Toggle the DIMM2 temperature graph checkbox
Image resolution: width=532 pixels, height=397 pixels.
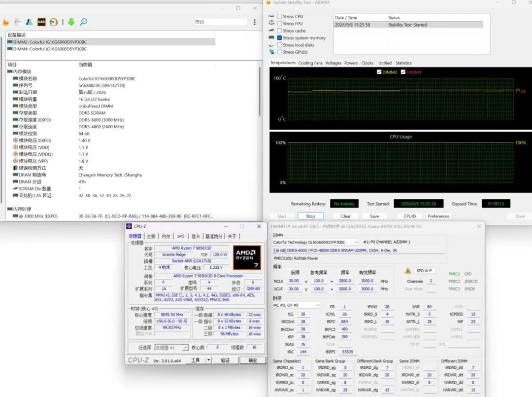click(379, 72)
